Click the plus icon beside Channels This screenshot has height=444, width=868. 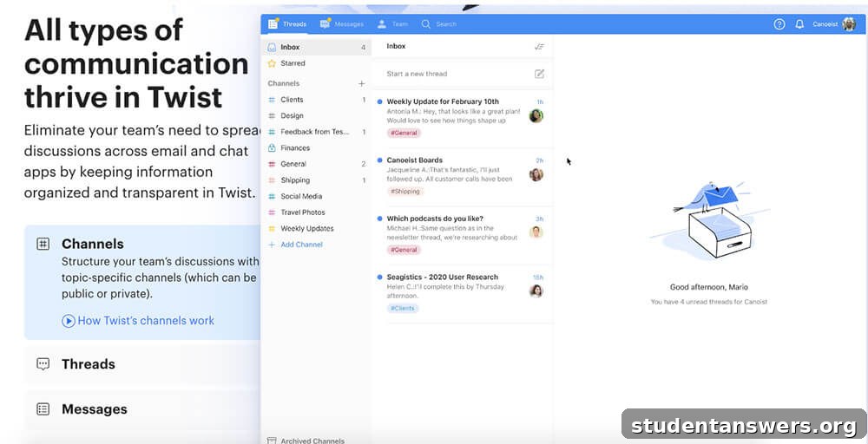point(361,83)
